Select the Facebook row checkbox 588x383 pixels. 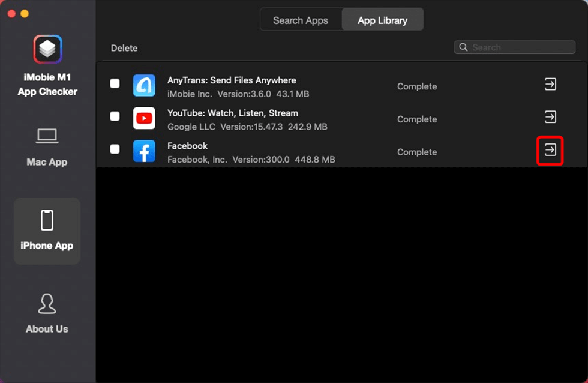(115, 149)
